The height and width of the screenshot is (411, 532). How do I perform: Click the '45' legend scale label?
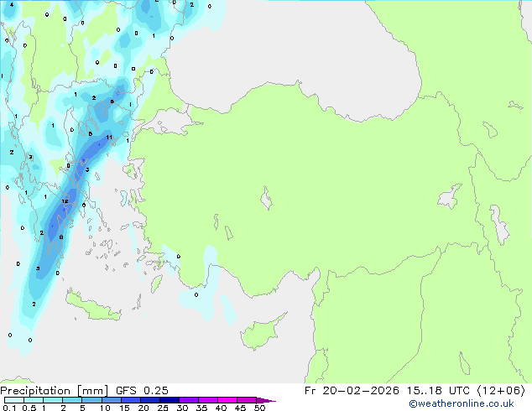pos(240,408)
